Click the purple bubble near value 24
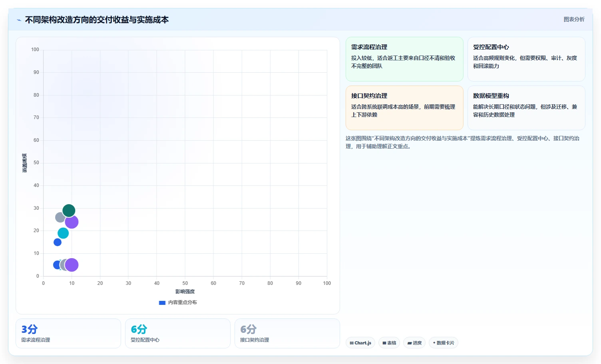Screen dimensions: 601x364 [x=72, y=222]
